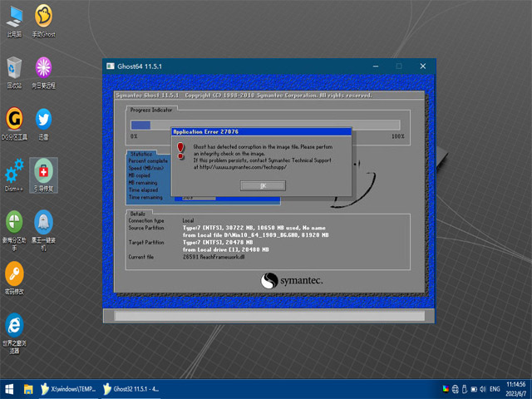Click the 'Source Partition' details label

point(146,228)
